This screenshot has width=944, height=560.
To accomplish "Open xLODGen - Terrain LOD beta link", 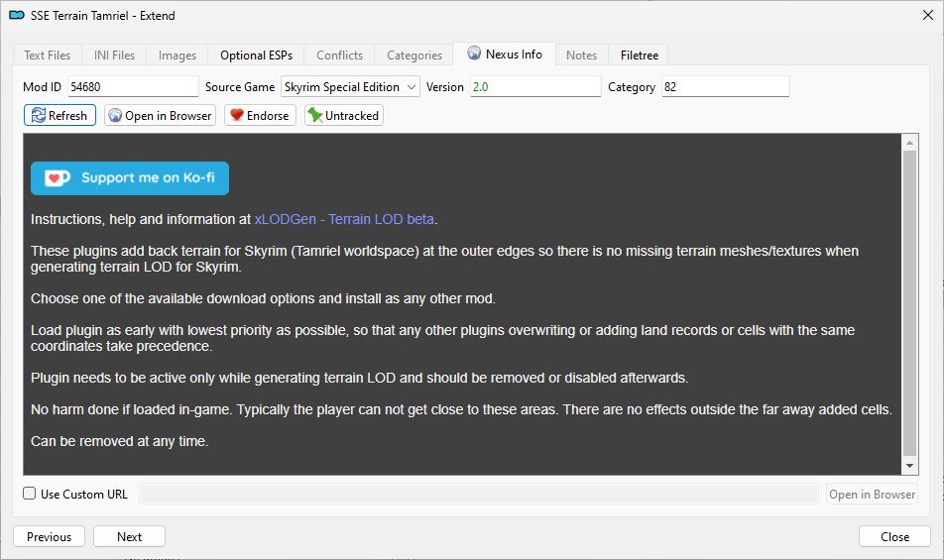I will (344, 219).
